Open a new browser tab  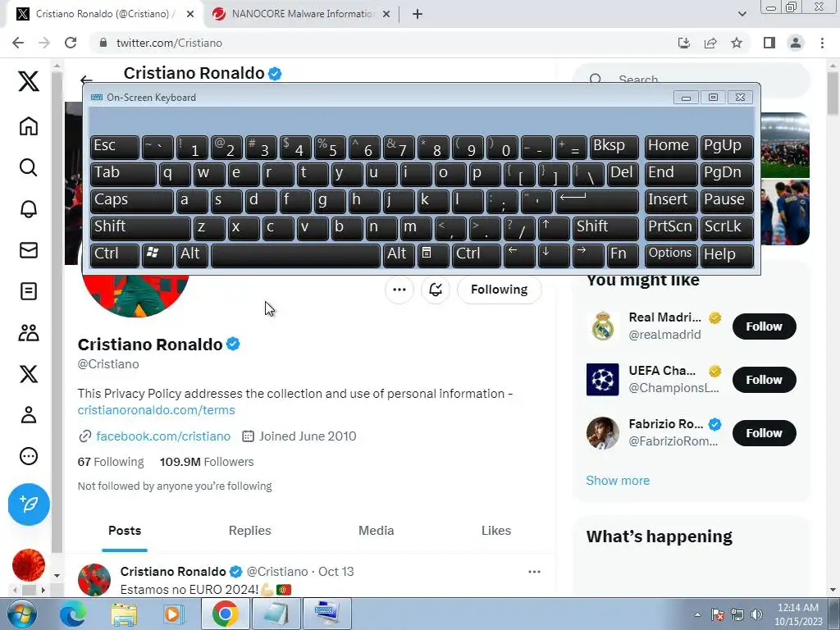click(418, 15)
